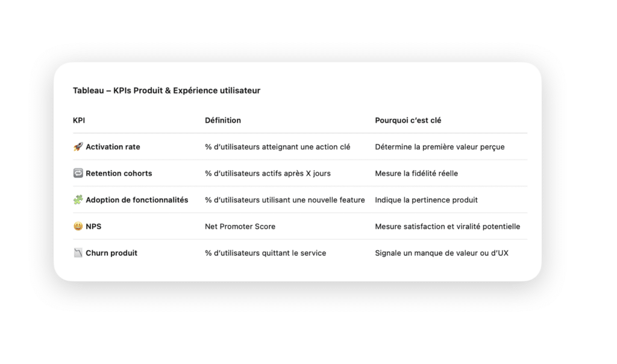Click the Définition column header
The width and height of the screenshot is (617, 364).
(x=223, y=121)
